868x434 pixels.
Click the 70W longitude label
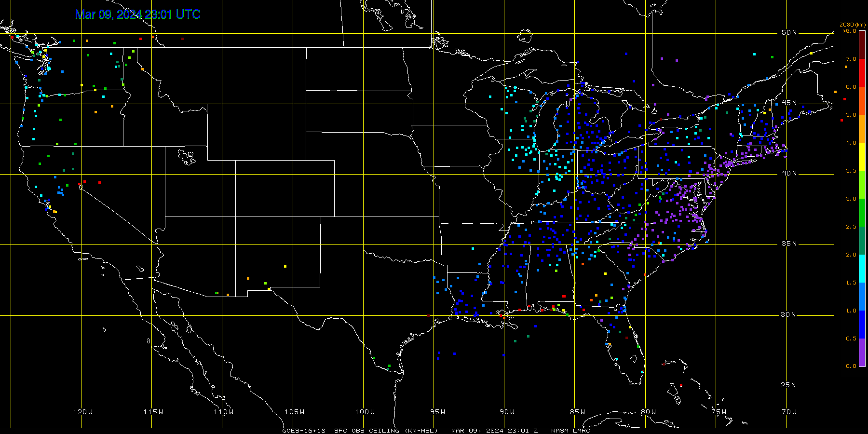pyautogui.click(x=789, y=412)
